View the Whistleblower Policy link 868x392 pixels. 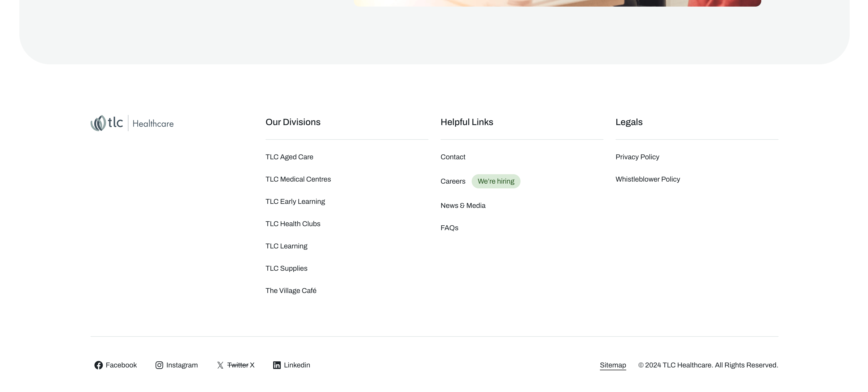point(647,179)
